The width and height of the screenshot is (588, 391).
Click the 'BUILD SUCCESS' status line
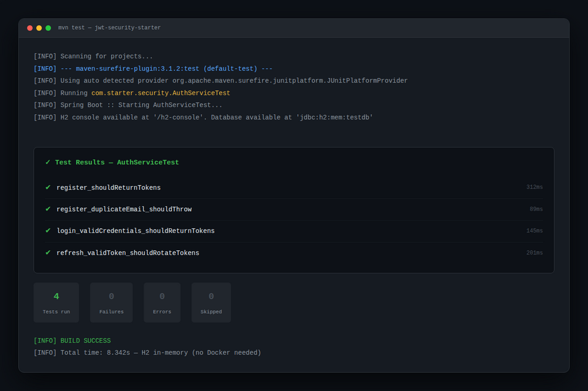point(73,341)
